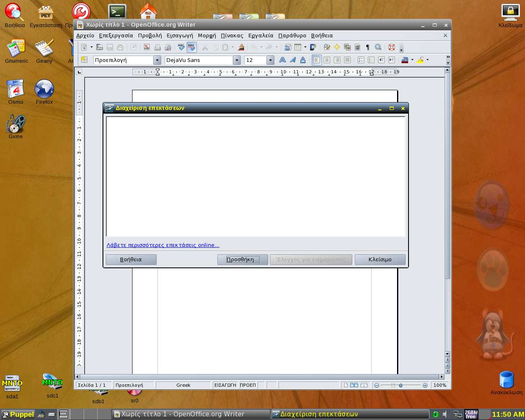Click the Spelling and grammar check icon
525x420 pixels.
[181, 47]
